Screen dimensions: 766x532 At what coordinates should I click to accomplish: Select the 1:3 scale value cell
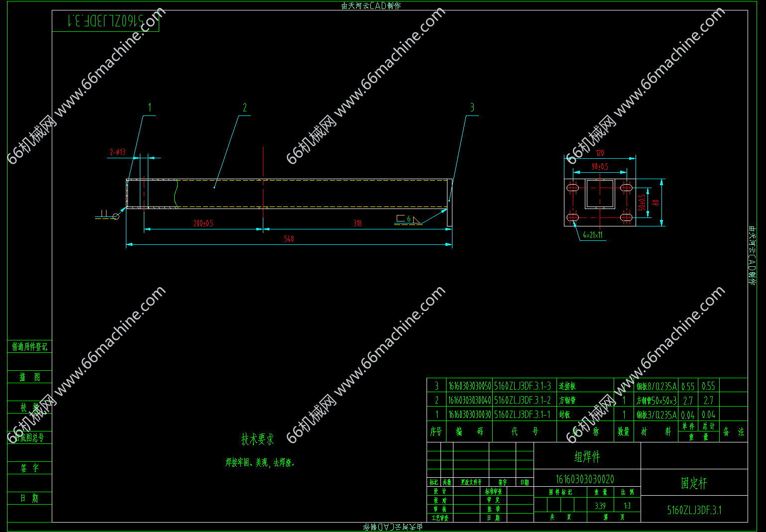click(627, 506)
